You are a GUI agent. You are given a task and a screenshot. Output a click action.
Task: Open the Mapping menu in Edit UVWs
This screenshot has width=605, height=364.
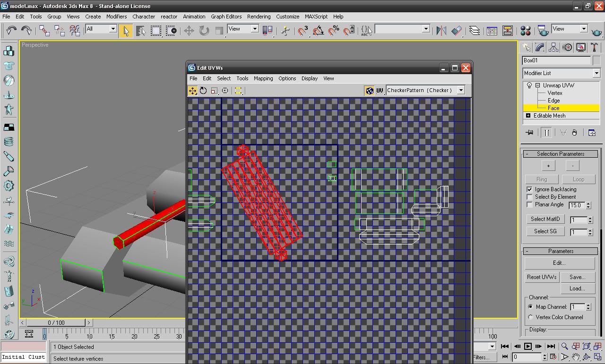263,78
